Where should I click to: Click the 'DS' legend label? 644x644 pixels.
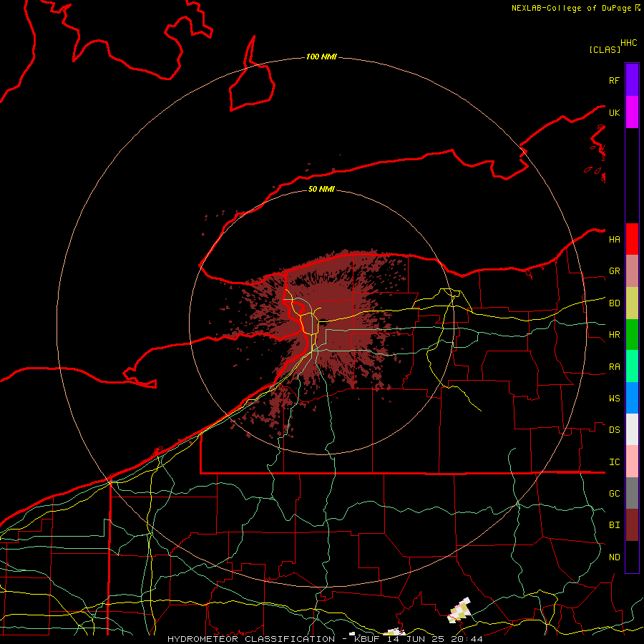coord(614,430)
